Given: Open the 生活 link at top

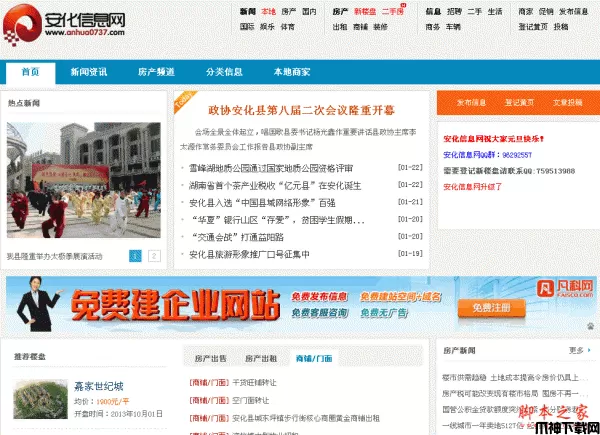Looking at the screenshot, I should [495, 12].
